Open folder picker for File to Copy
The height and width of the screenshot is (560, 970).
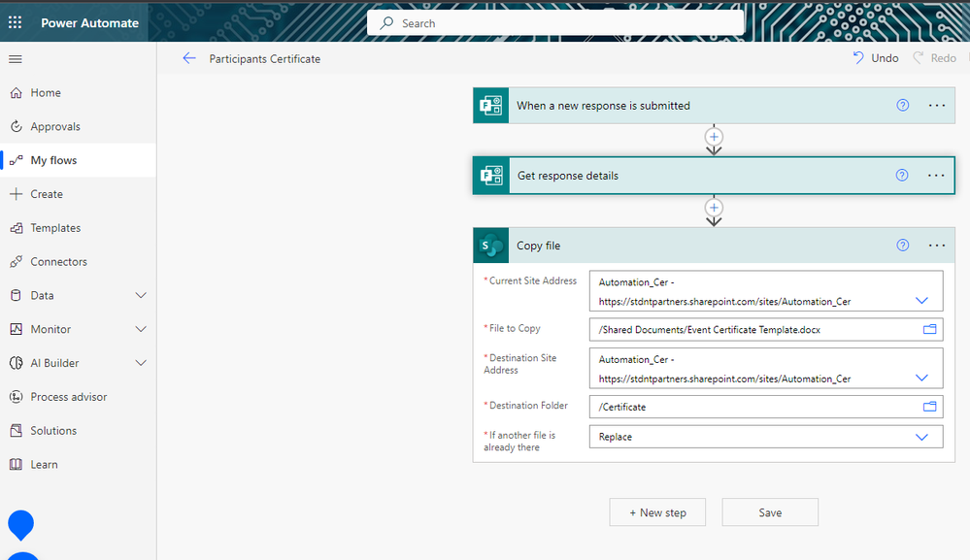click(x=930, y=329)
